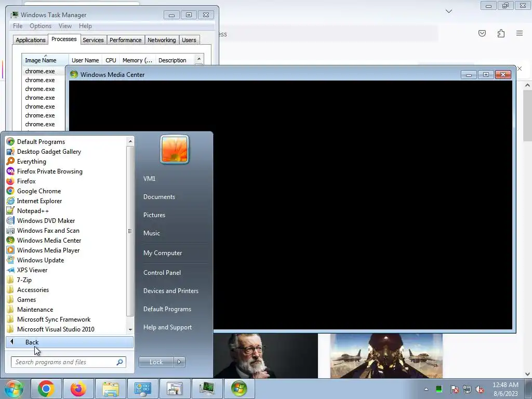This screenshot has height=399, width=532.
Task: Open Pictures from the Start menu
Action: (154, 215)
